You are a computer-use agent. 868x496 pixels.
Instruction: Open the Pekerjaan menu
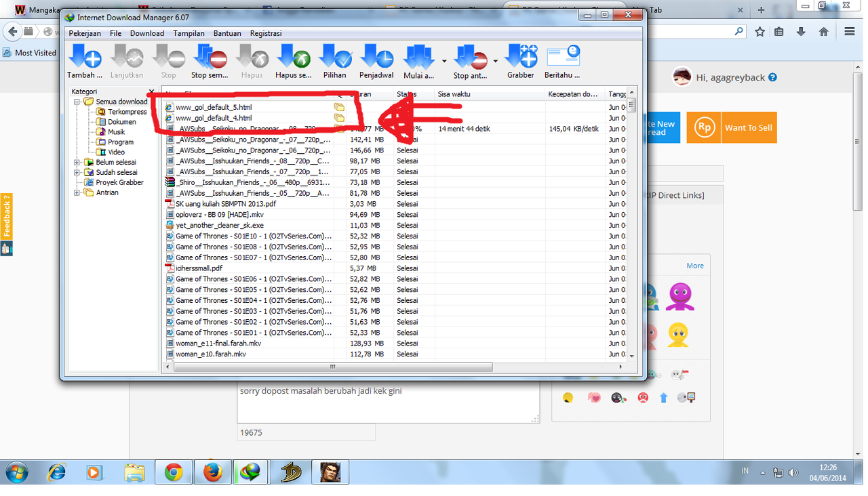tap(85, 33)
